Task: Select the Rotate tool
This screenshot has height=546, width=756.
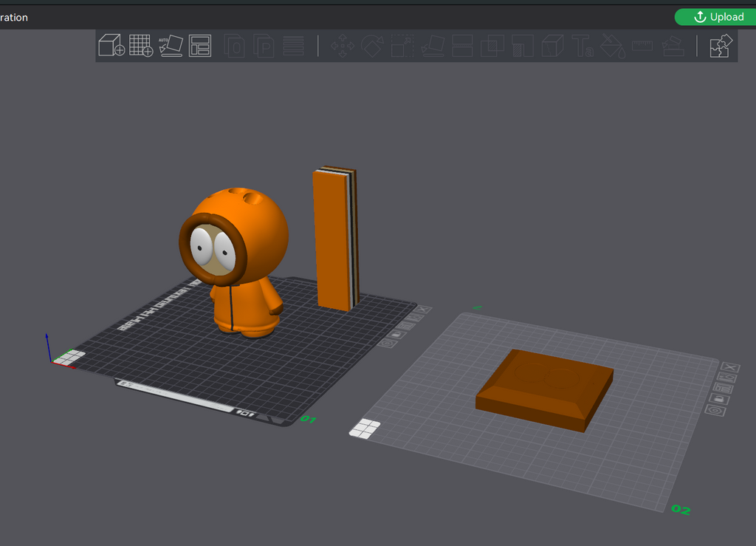Action: pos(372,46)
